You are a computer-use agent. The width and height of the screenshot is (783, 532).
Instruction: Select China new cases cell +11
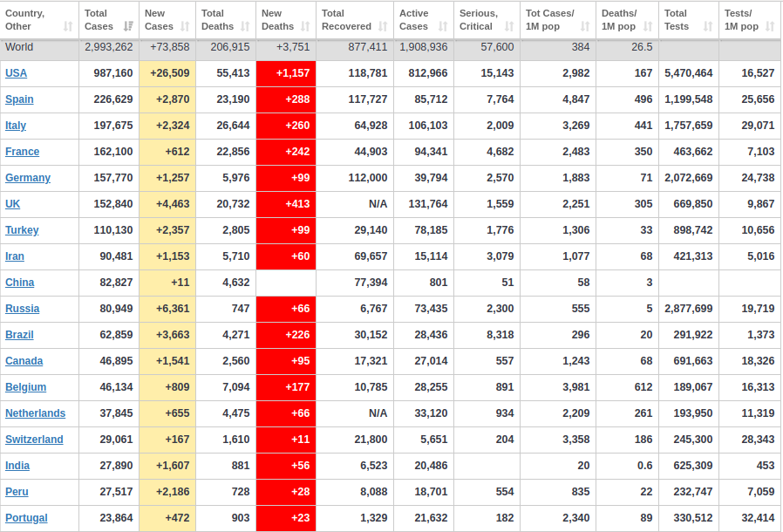tap(167, 283)
